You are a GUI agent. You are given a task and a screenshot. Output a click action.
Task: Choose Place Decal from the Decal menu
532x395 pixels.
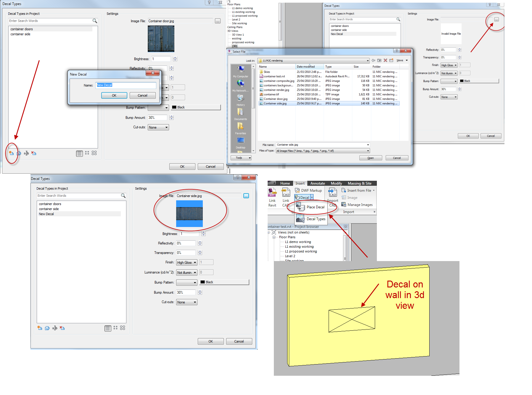point(311,207)
